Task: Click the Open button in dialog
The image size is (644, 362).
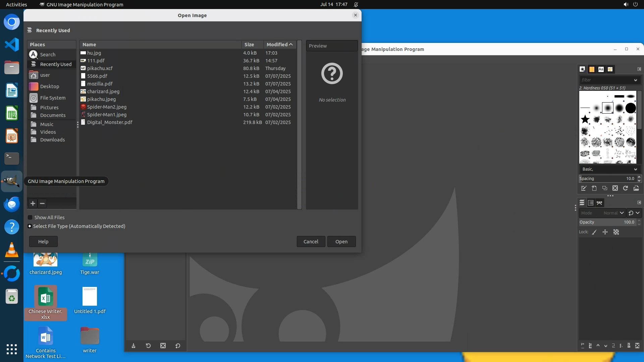Action: click(341, 242)
